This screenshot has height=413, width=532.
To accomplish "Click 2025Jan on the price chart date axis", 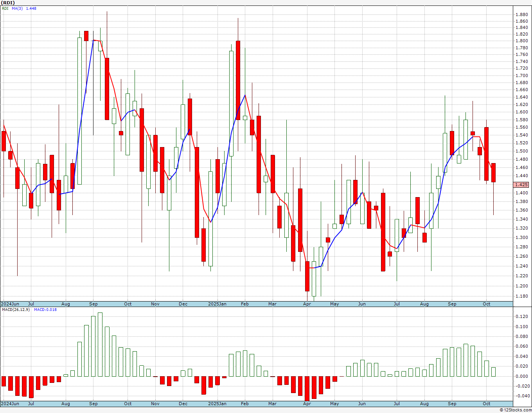I will [217, 304].
